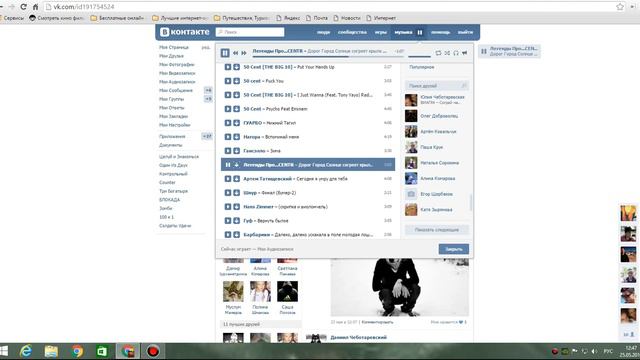
Task: Adjust the player volume slider
Action: [x=419, y=56]
